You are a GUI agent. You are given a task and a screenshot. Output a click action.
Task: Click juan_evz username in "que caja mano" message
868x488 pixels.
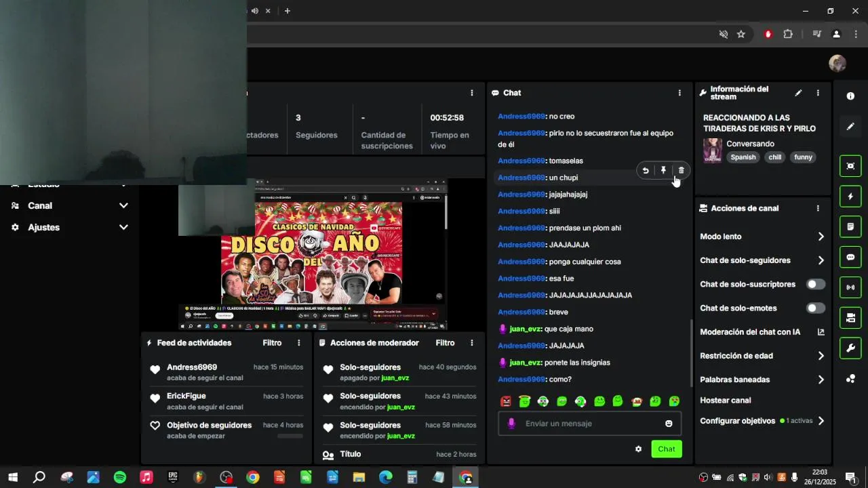coord(526,329)
